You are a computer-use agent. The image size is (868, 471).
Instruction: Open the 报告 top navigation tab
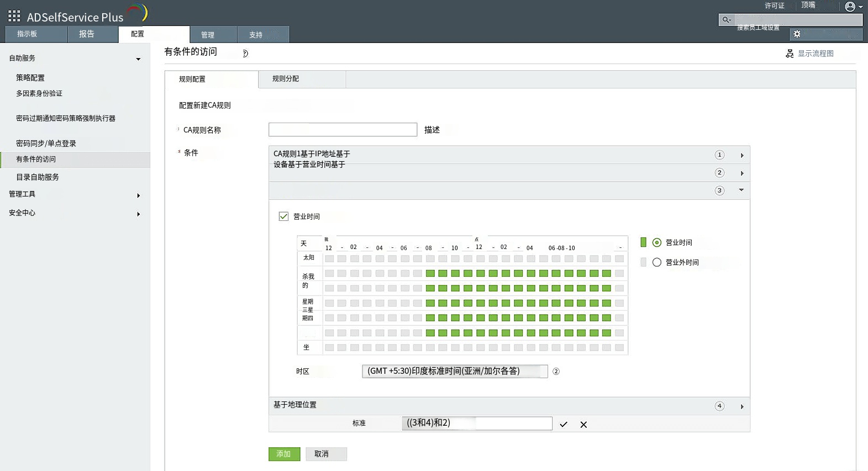click(x=87, y=34)
